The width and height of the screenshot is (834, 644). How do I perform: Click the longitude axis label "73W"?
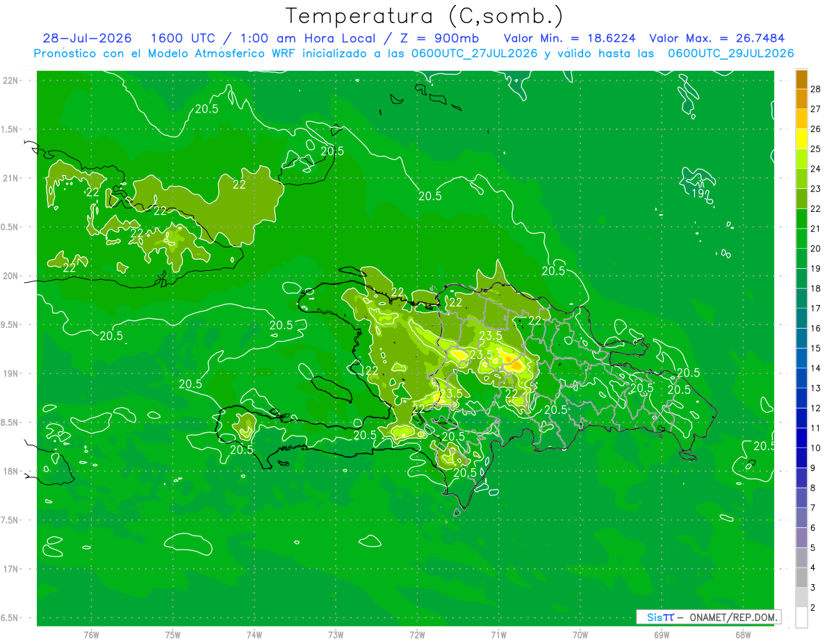[x=336, y=634]
